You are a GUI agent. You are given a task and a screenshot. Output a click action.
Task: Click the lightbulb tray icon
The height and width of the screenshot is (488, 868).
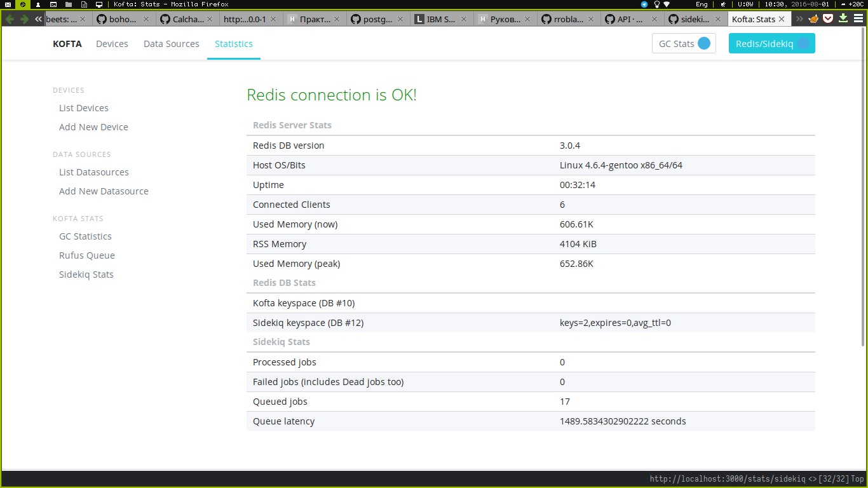coord(656,4)
